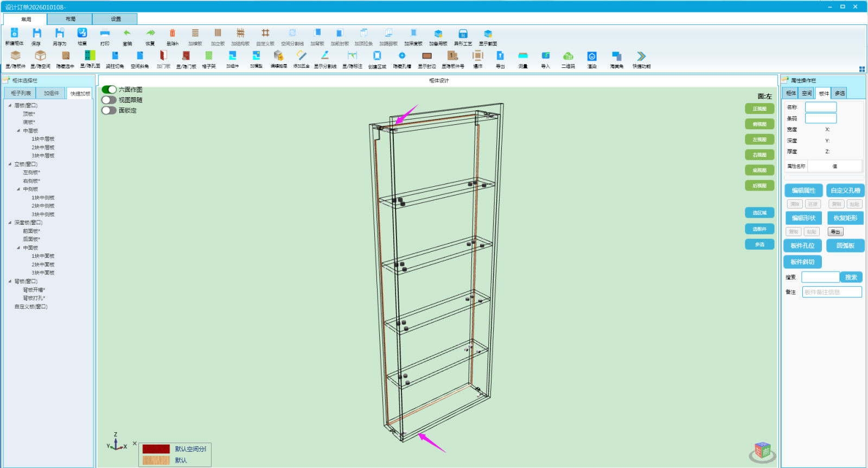868x468 pixels.
Task: Collapse the 中侧板 tree branch
Action: coord(18,189)
